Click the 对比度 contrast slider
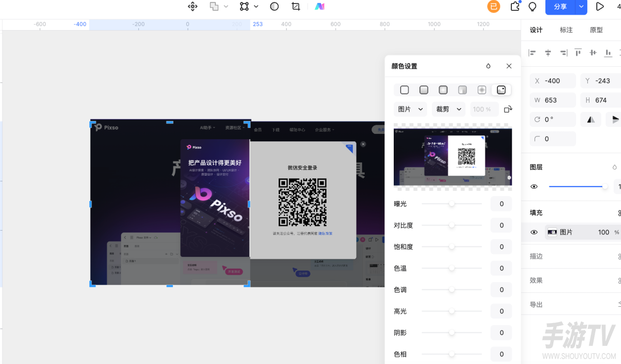Image resolution: width=621 pixels, height=364 pixels. (452, 225)
